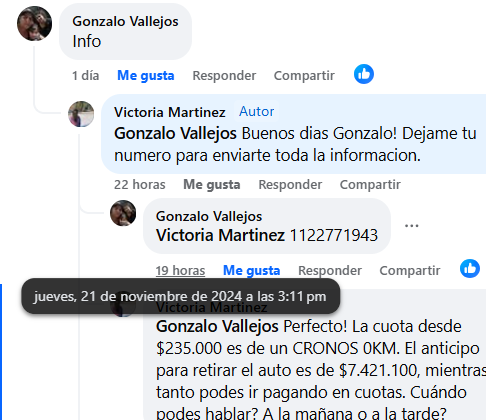Click Compartir under Victoria's Buenos dias reply
Screen dimensions: 486x420
click(370, 185)
